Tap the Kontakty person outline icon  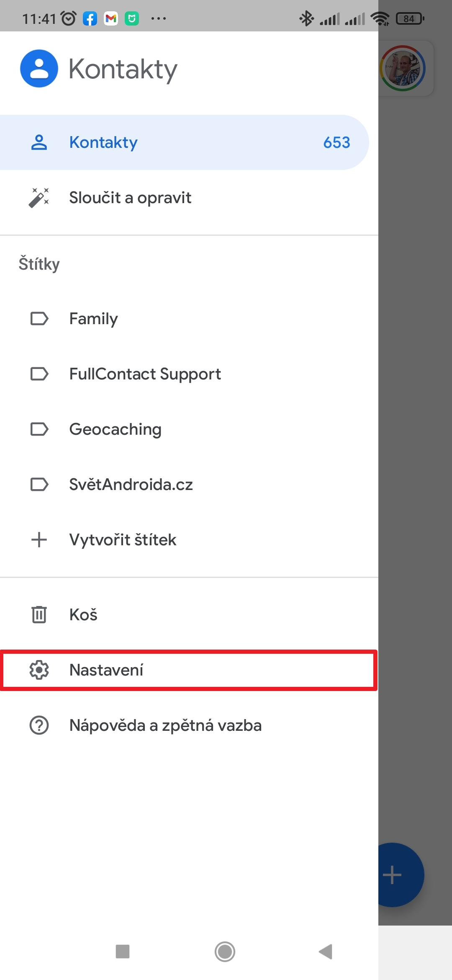click(39, 142)
